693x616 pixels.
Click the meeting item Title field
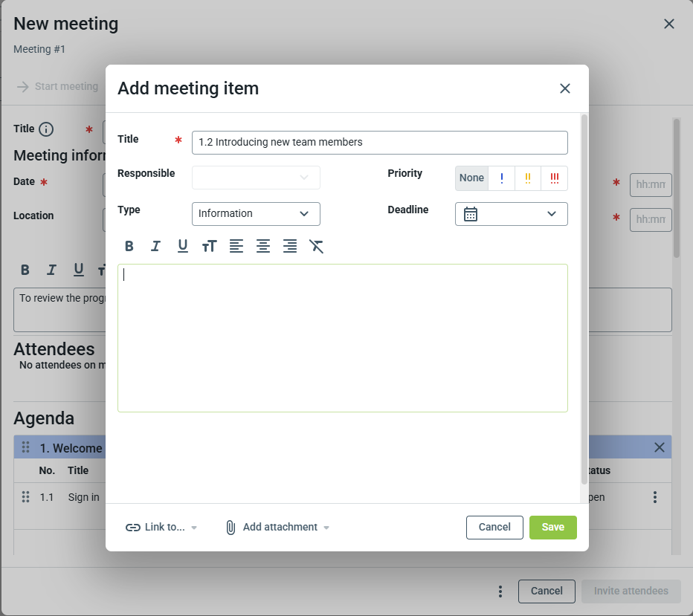[379, 143]
